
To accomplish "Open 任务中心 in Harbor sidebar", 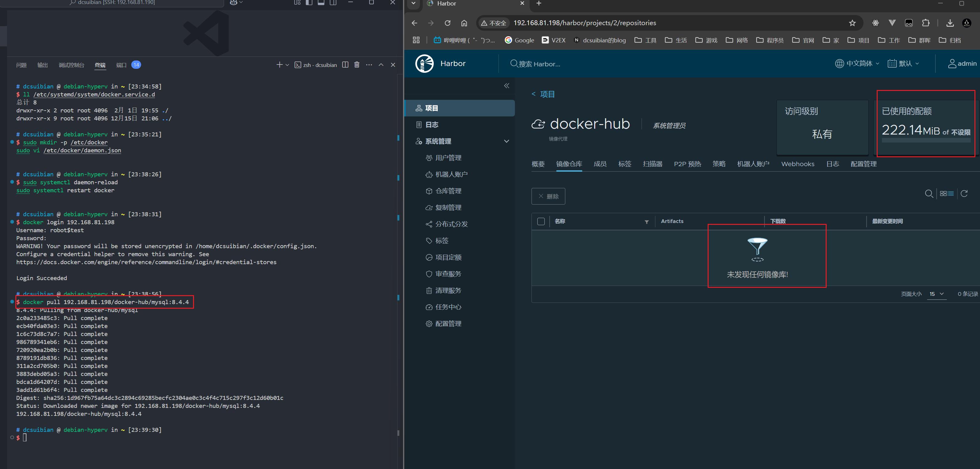I will coord(444,307).
